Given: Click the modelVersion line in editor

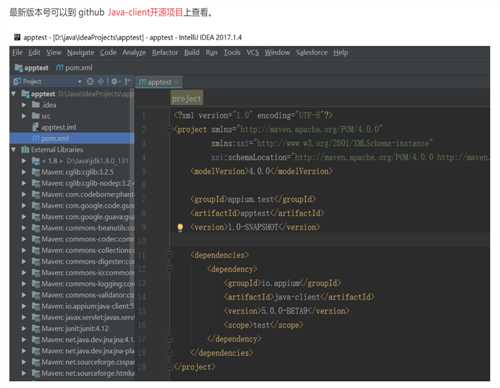Looking at the screenshot, I should tap(262, 171).
